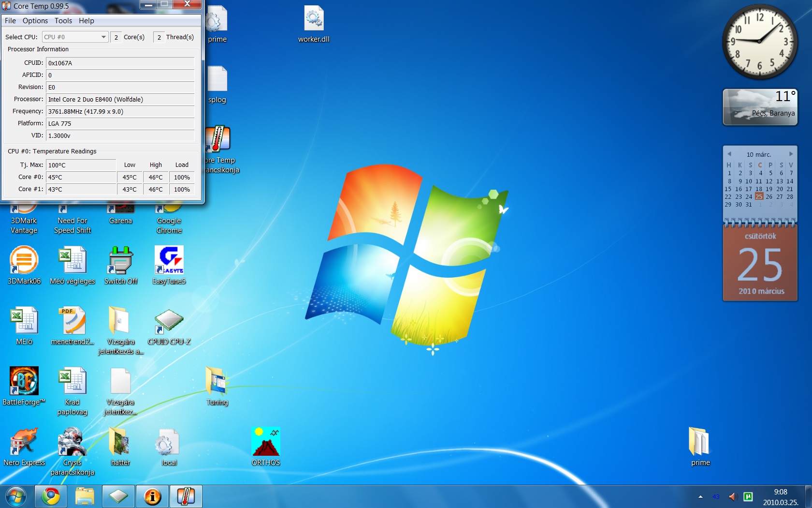The image size is (812, 508).
Task: Open the Krad paplovag Excel file
Action: coord(72,391)
